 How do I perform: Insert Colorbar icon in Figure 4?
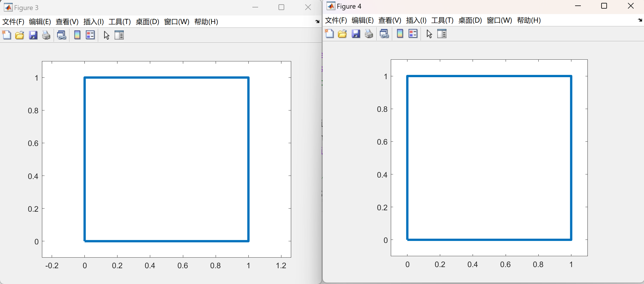tap(400, 34)
